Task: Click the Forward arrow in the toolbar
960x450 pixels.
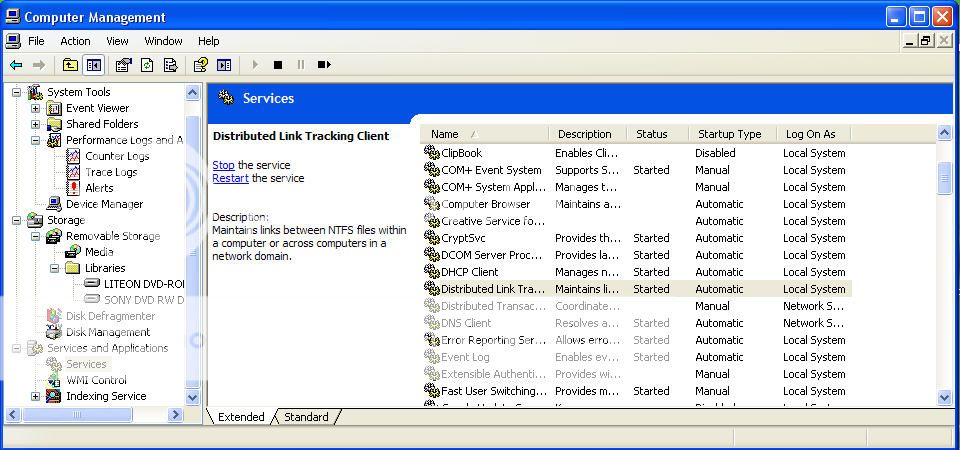Action: [39, 65]
